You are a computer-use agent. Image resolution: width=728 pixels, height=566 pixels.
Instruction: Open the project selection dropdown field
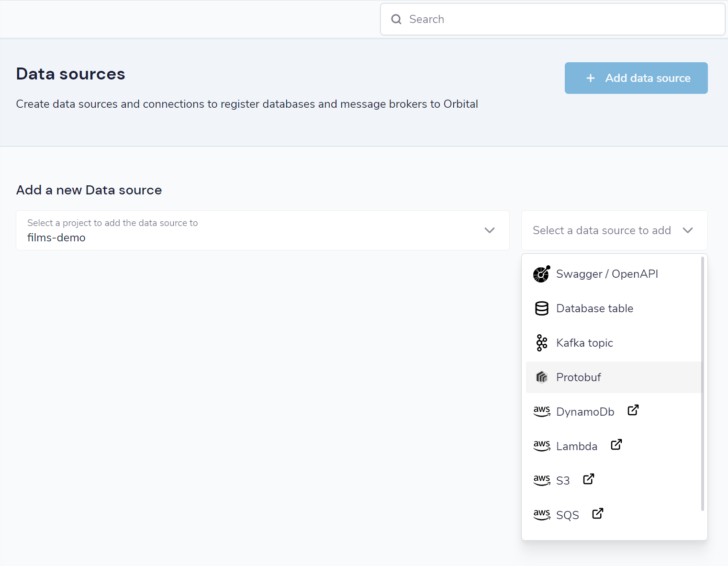click(262, 230)
